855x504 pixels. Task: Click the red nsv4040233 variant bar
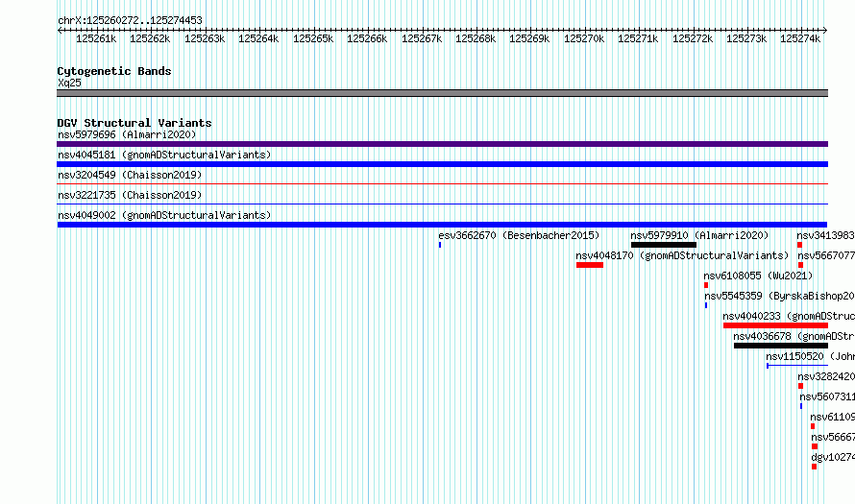click(x=775, y=325)
